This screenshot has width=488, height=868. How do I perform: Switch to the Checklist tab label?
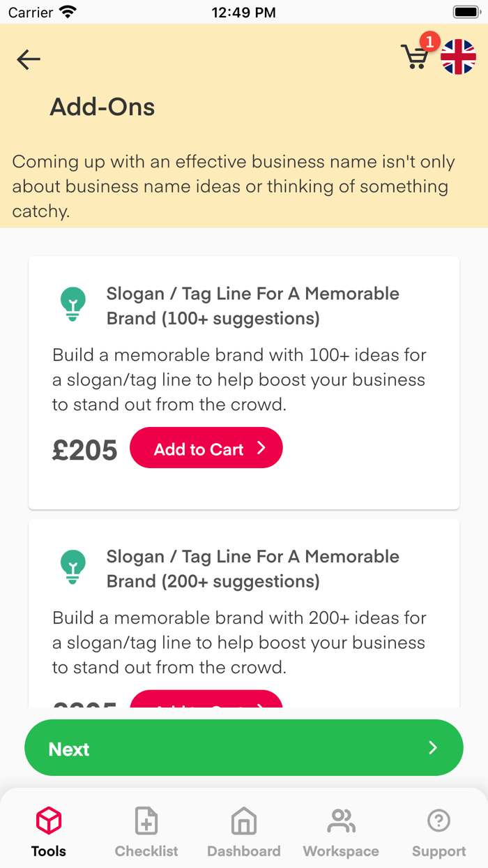click(x=146, y=851)
